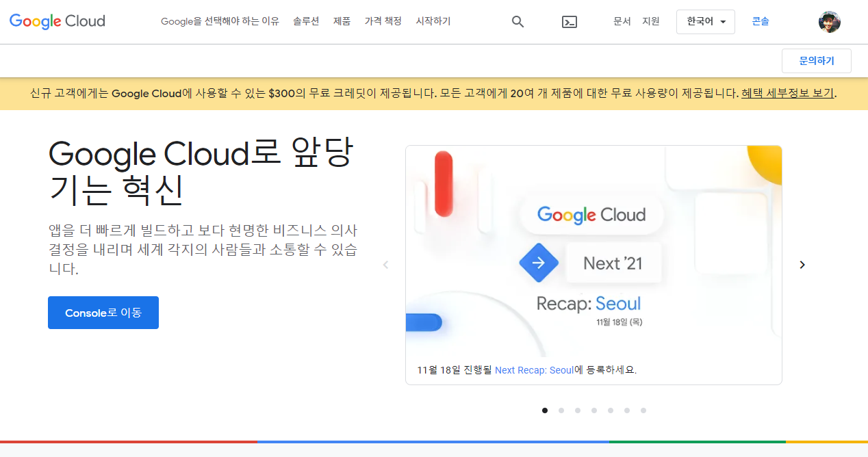Viewport: 868px width, 457px height.
Task: Click the 문의하기 button
Action: click(817, 61)
